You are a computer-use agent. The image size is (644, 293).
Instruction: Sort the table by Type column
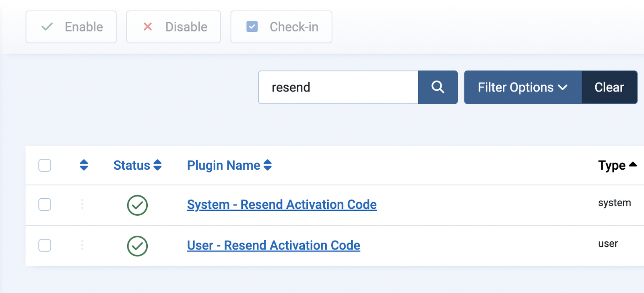617,165
